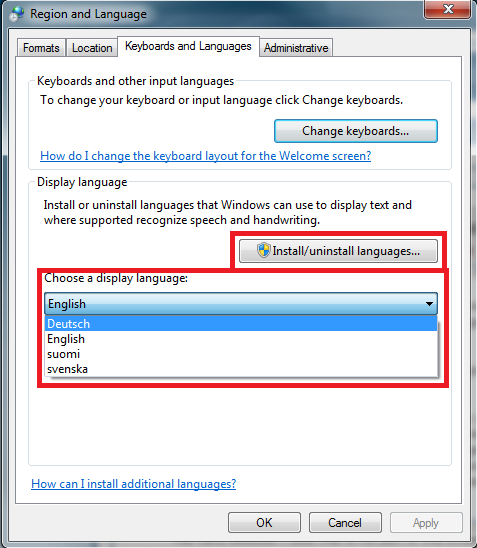Collapse the display language dropdown arrow
The image size is (477, 548).
429,304
